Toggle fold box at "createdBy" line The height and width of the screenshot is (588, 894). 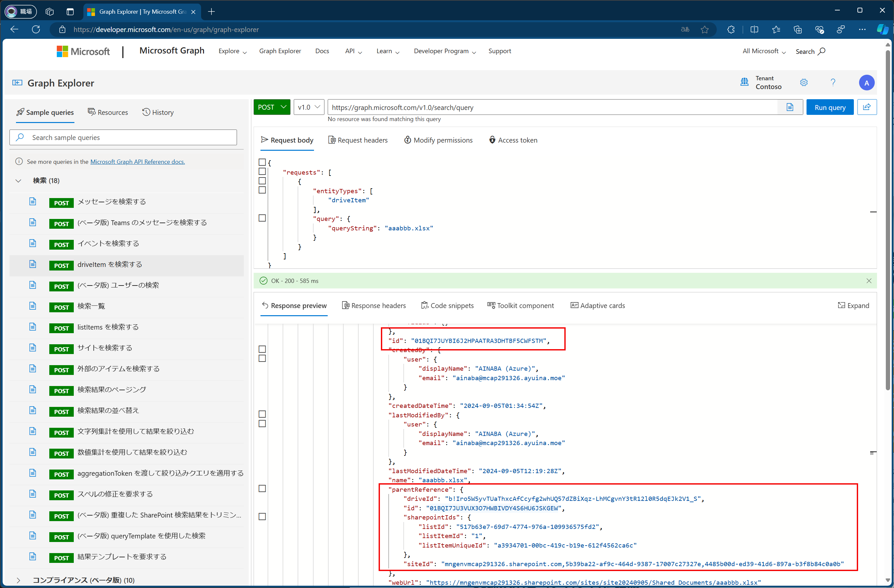[262, 349]
